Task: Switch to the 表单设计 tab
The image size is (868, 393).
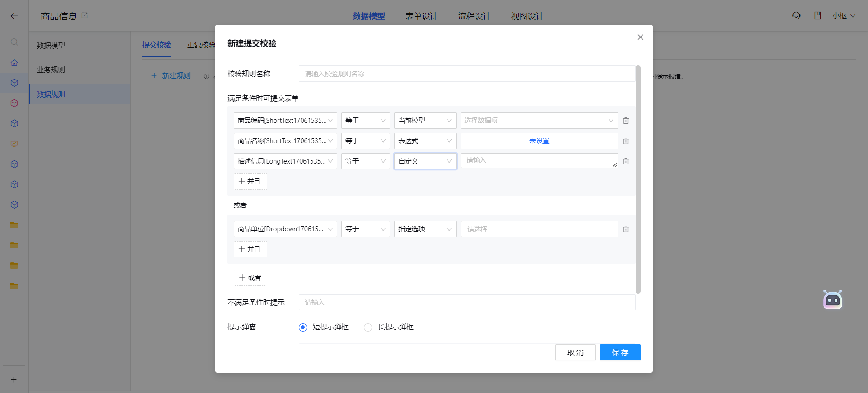Action: tap(421, 16)
